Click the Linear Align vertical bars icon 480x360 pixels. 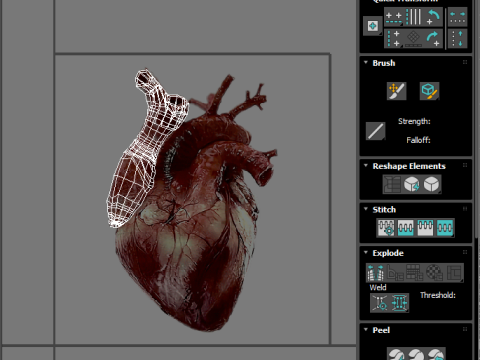tap(414, 17)
